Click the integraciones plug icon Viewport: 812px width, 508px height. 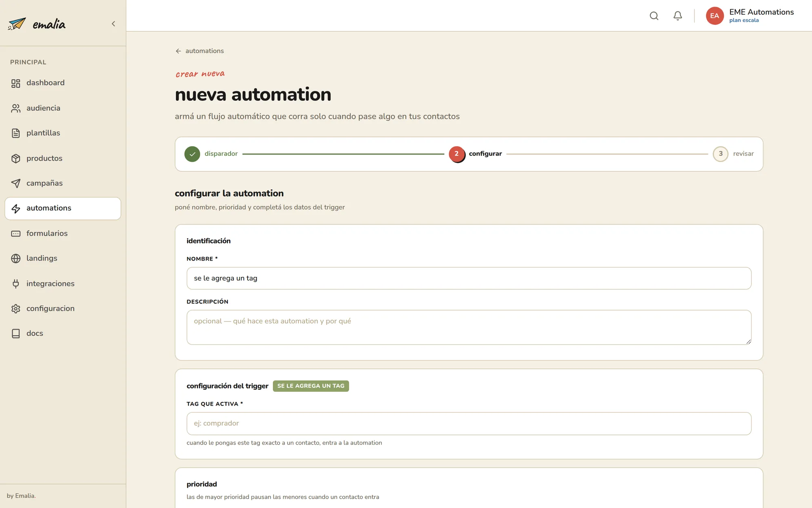click(16, 284)
